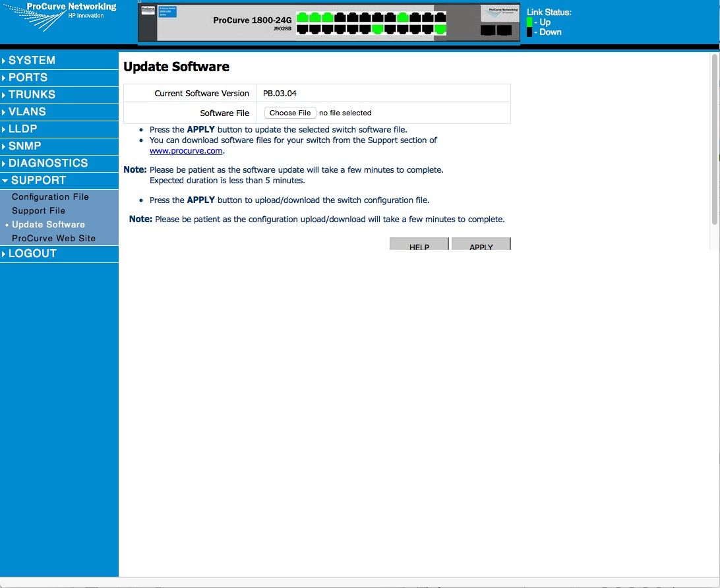The width and height of the screenshot is (720, 588).
Task: Click the J9028B model number
Action: (x=282, y=28)
